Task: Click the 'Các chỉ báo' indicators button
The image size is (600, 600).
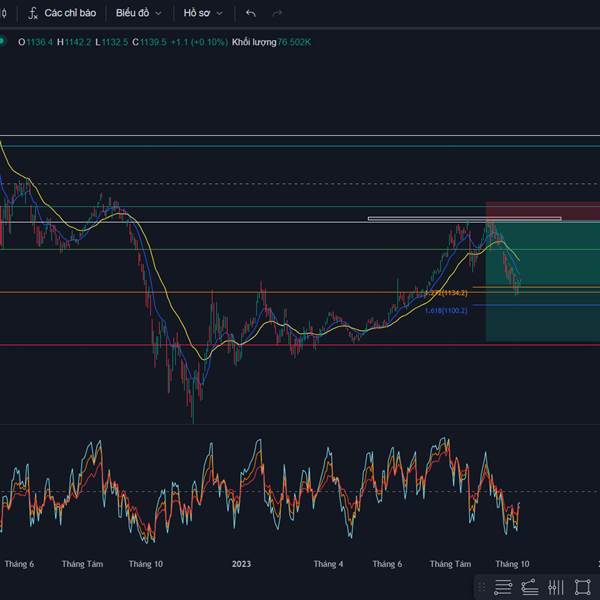Action: pyautogui.click(x=70, y=13)
